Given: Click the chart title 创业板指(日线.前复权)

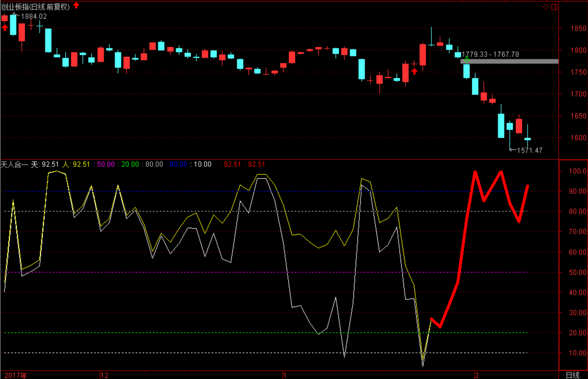Looking at the screenshot, I should (x=35, y=7).
